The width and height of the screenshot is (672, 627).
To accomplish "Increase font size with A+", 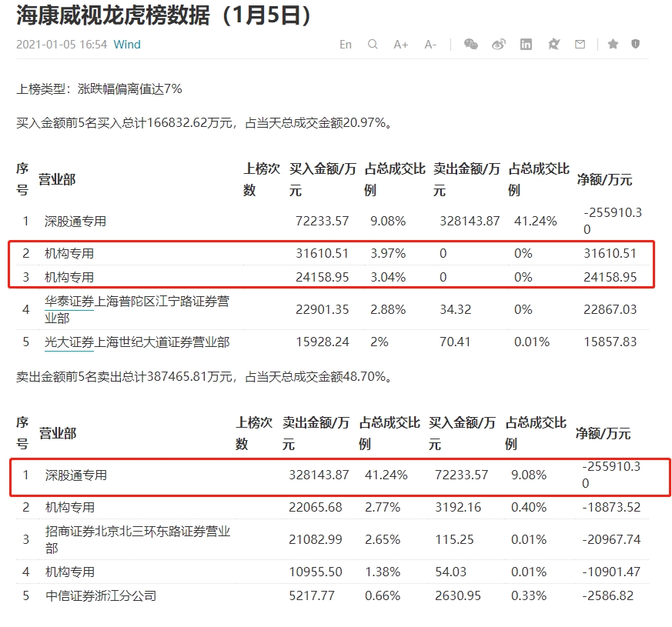I will [401, 45].
